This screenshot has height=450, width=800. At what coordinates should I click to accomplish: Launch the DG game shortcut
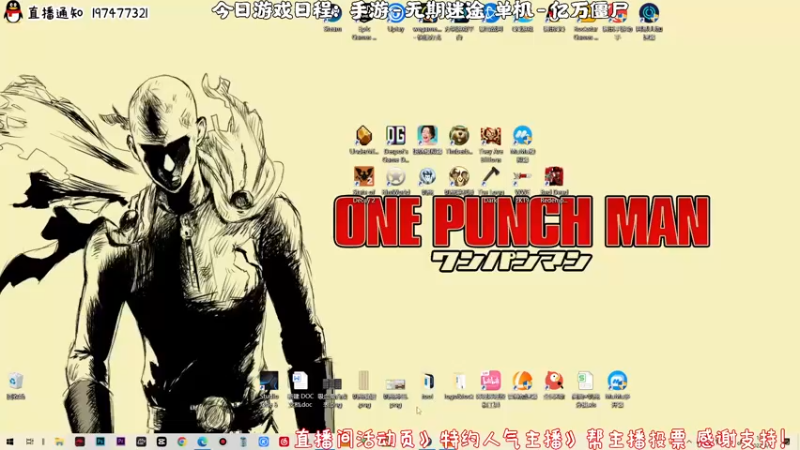(395, 144)
